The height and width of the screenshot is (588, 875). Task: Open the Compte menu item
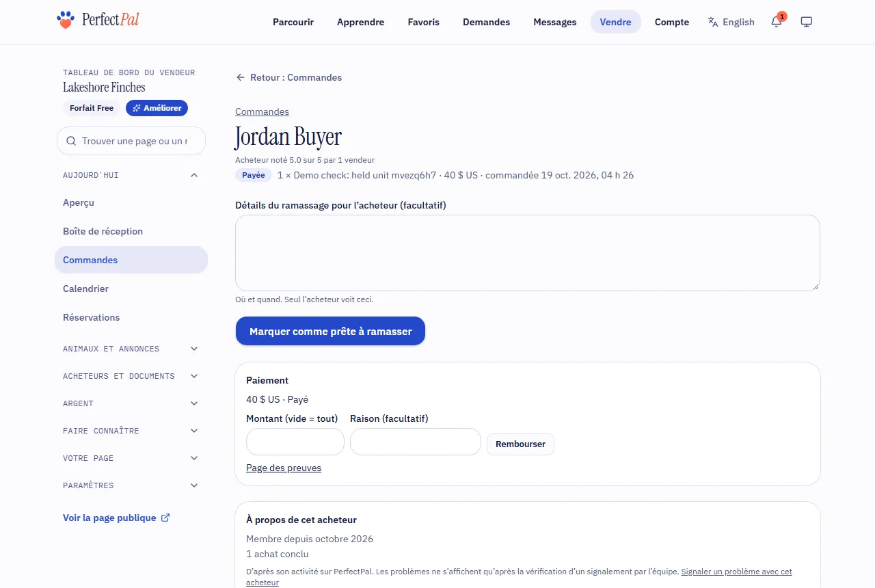(x=672, y=22)
